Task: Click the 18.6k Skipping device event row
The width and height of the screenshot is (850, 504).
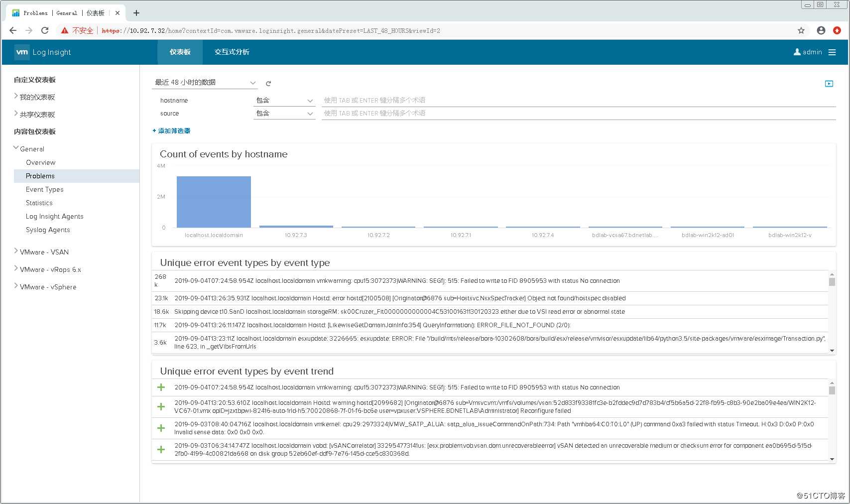Action: [490, 312]
